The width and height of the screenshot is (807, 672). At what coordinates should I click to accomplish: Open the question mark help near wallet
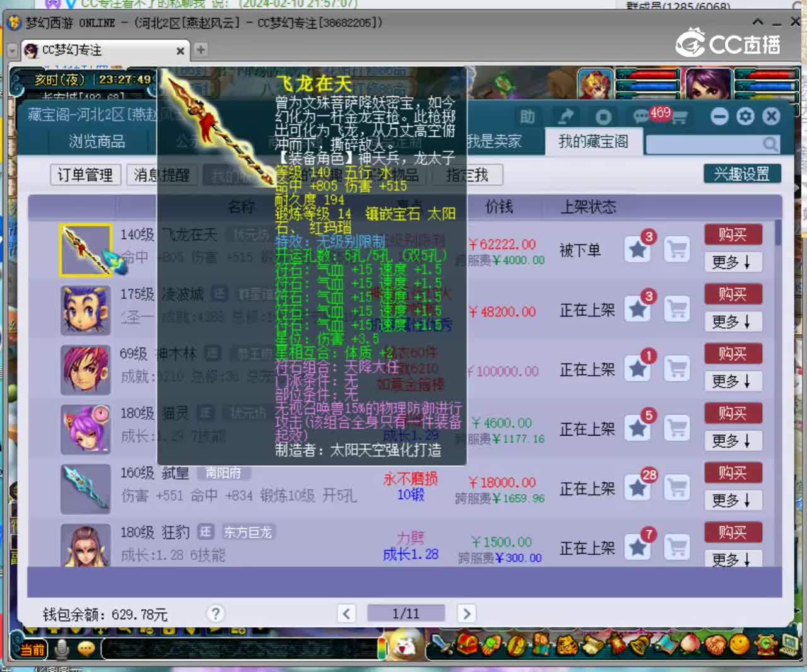(216, 613)
